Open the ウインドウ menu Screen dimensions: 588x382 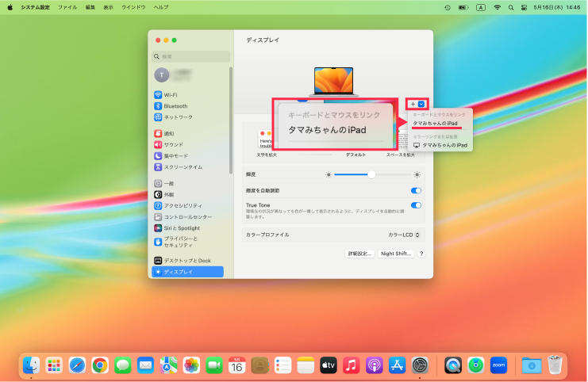pyautogui.click(x=133, y=7)
